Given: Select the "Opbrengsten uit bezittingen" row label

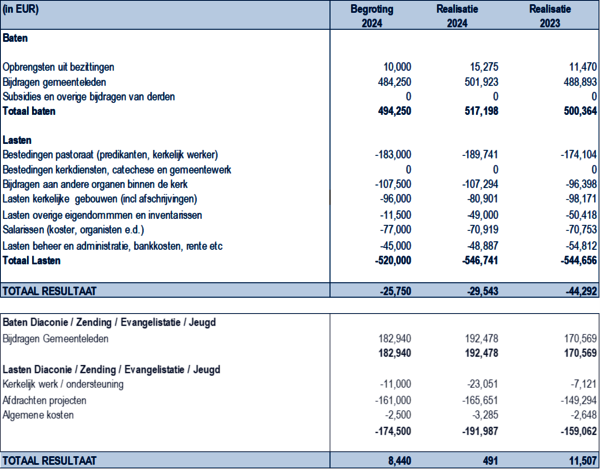Looking at the screenshot, I should pyautogui.click(x=69, y=66).
